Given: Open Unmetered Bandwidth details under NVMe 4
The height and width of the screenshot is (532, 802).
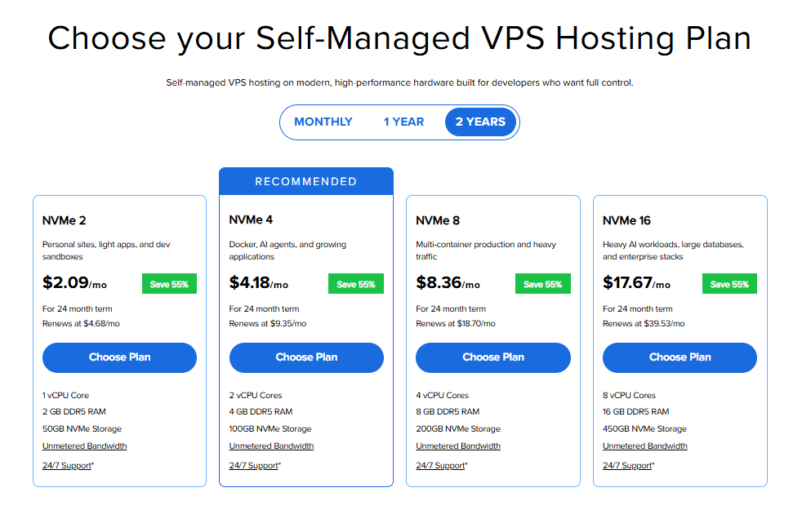Looking at the screenshot, I should [271, 446].
